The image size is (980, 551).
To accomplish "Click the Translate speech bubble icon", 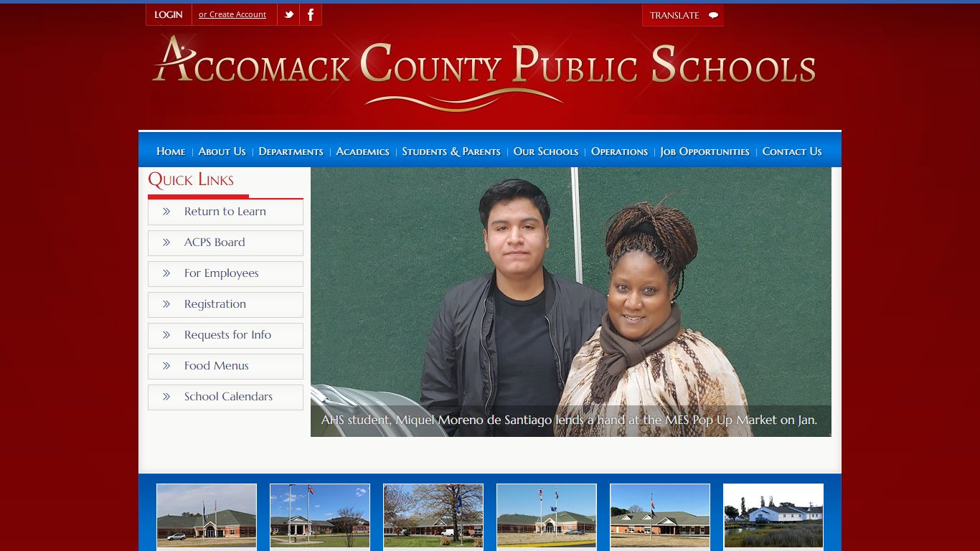I will pyautogui.click(x=713, y=15).
